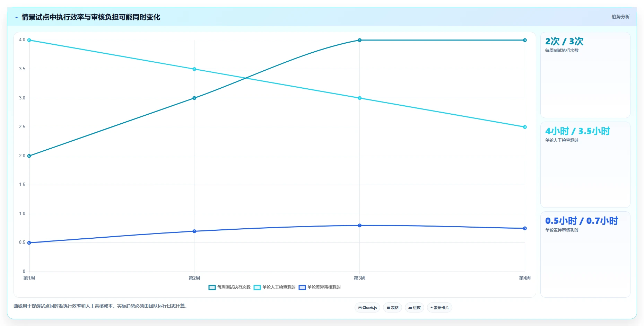This screenshot has height=326, width=644.
Task: Click the y-axis tick 4.0
Action: (22, 40)
